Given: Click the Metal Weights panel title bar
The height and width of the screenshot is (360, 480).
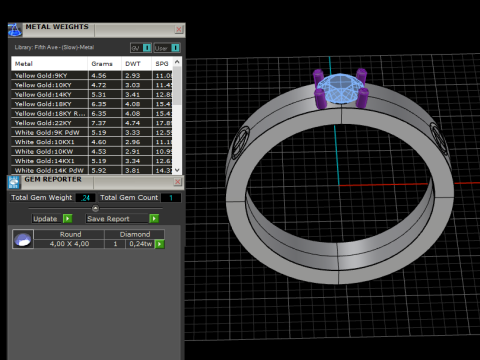Looking at the screenshot, I should (x=97, y=30).
